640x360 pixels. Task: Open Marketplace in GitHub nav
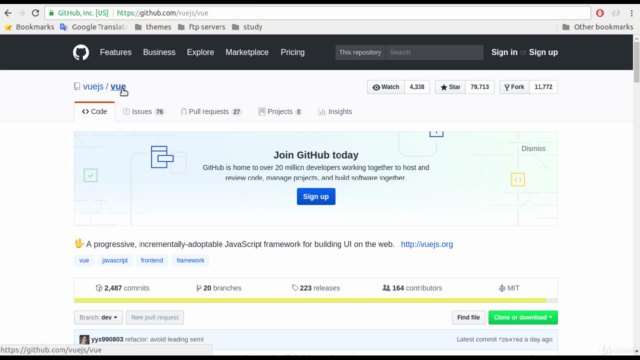(x=247, y=52)
